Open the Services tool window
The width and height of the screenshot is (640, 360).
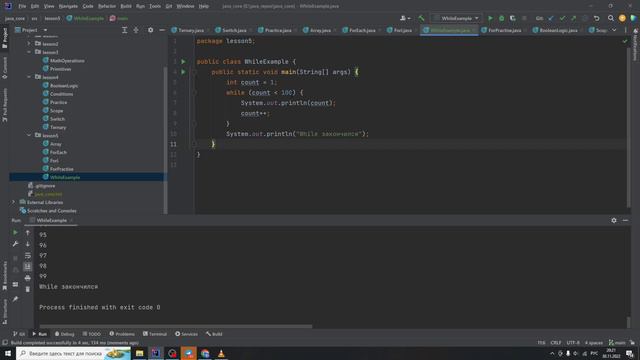pyautogui.click(x=187, y=334)
